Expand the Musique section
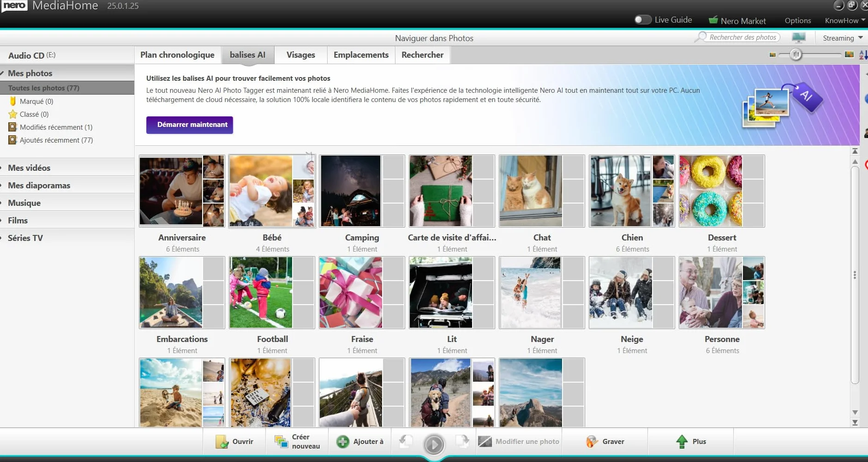The width and height of the screenshot is (868, 462). tap(67, 203)
